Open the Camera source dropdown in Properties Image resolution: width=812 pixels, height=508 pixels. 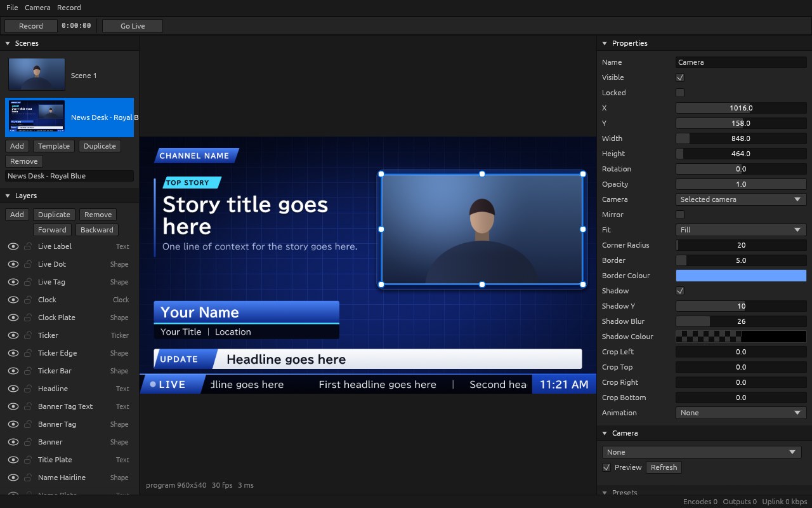coord(741,199)
